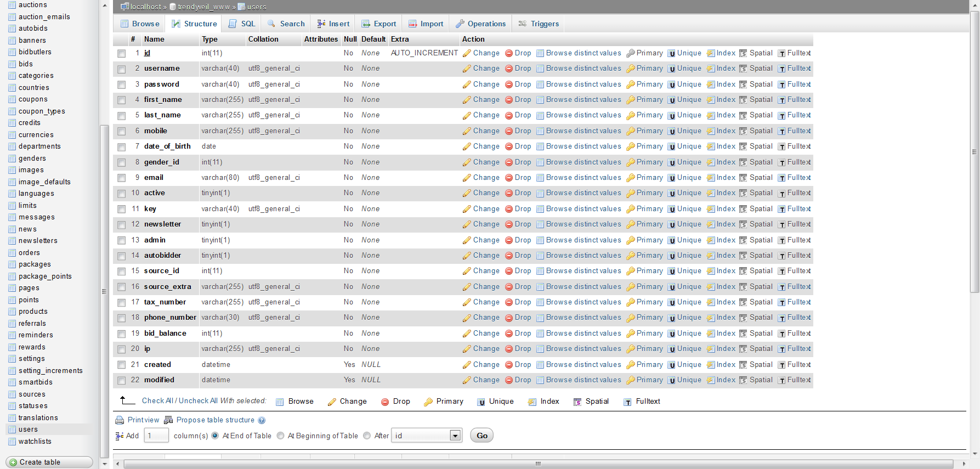Click the pencil Change icon for the active column
Screen dimensions: 980x469
click(467, 194)
